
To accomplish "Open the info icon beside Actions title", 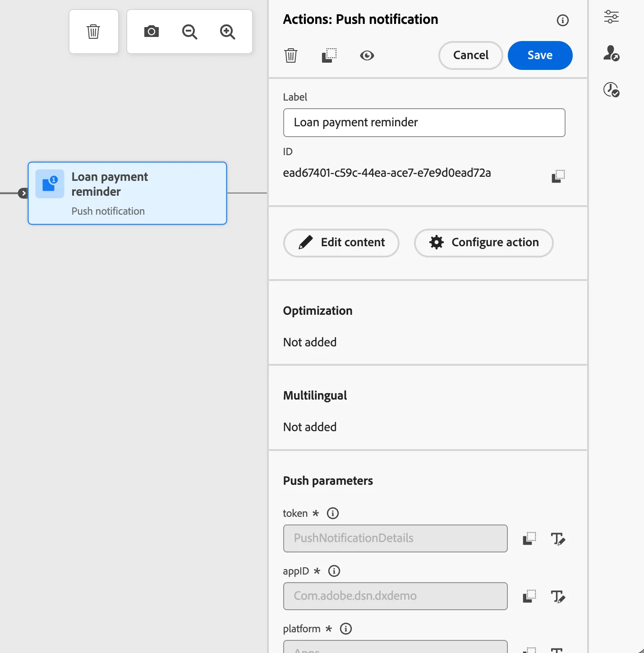I will point(562,20).
